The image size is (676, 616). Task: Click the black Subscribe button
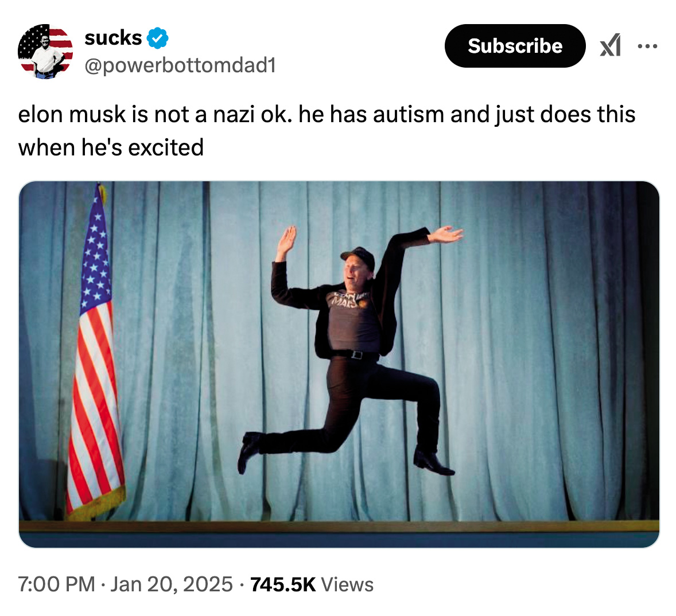(x=515, y=46)
